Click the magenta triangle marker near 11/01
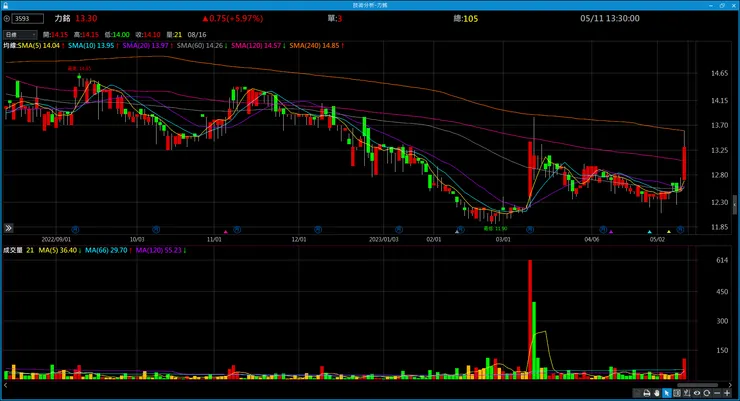This screenshot has width=740, height=401. [226, 232]
